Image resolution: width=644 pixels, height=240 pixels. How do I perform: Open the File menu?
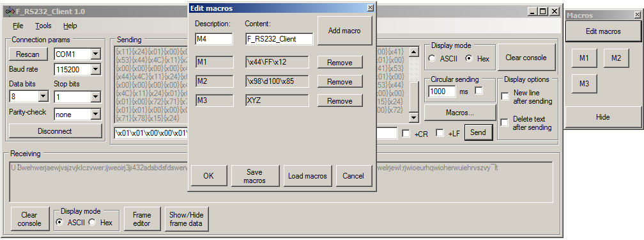tap(18, 26)
